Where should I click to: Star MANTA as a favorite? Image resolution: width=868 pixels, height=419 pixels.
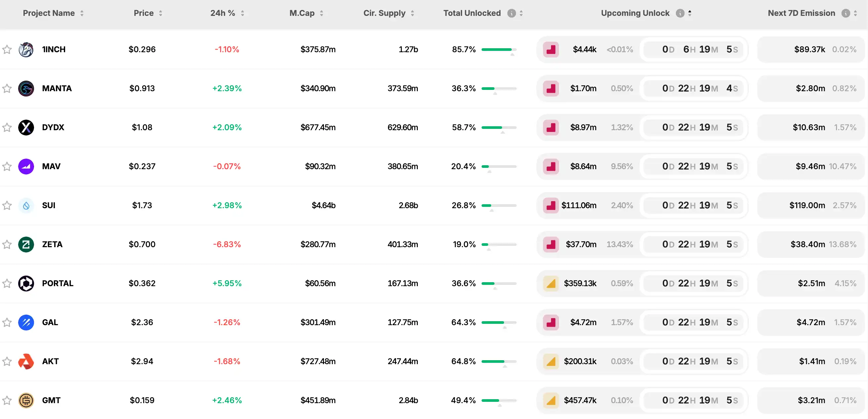[7, 89]
